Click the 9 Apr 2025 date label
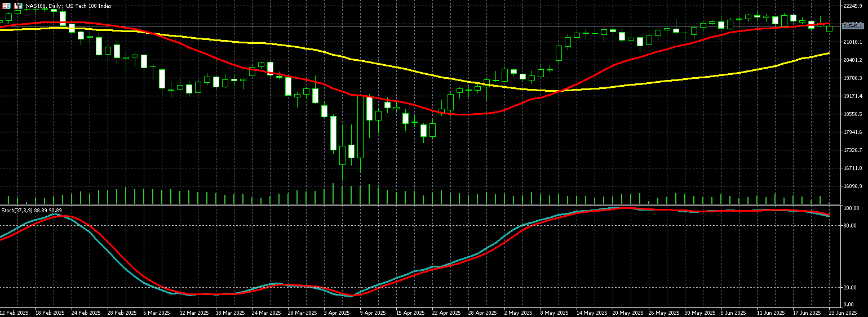 pos(372,312)
